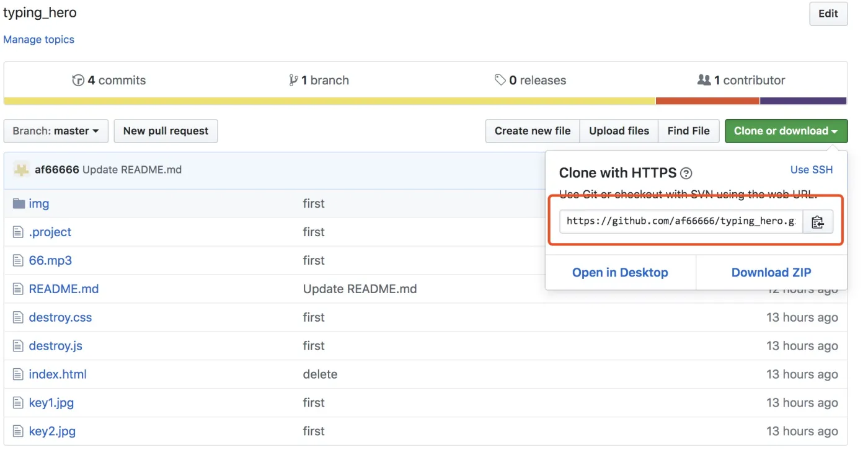Click the file icon next to key2.jpg
The image size is (868, 450).
tap(18, 431)
